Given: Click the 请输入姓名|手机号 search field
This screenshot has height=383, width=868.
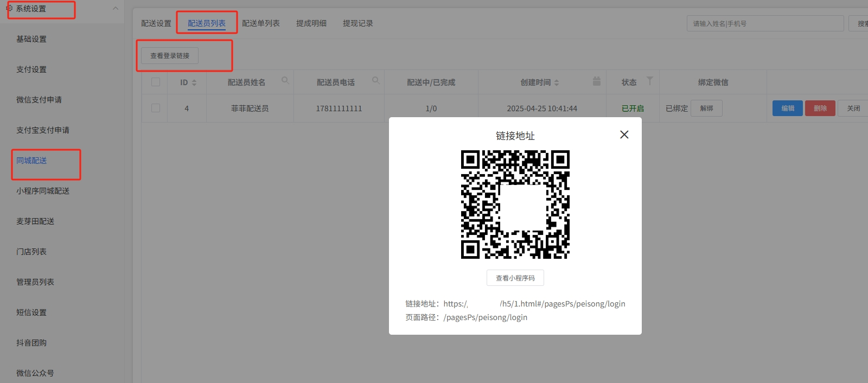Looking at the screenshot, I should coord(764,23).
